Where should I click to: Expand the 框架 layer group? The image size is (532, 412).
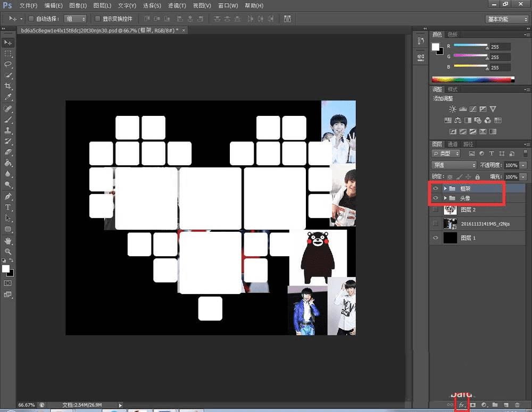point(445,188)
